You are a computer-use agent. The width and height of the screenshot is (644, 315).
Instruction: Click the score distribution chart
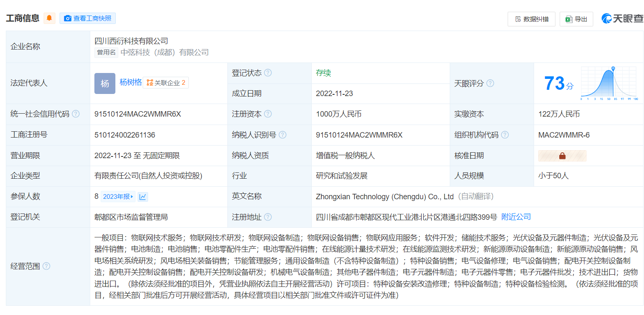[610, 83]
